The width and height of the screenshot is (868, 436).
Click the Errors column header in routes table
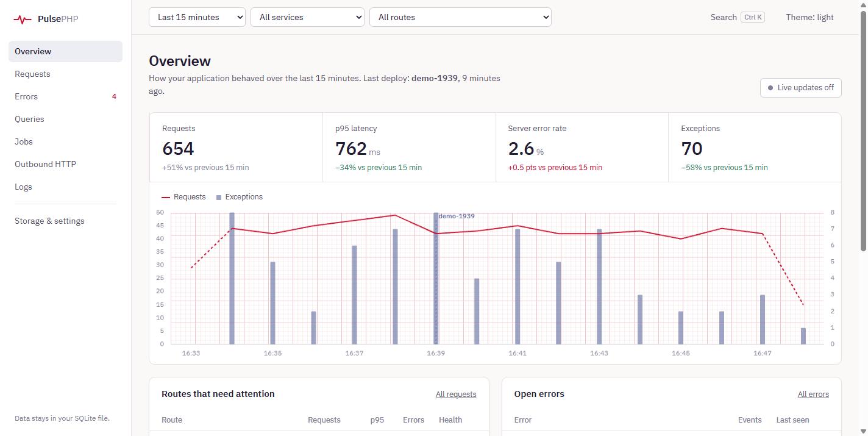413,420
